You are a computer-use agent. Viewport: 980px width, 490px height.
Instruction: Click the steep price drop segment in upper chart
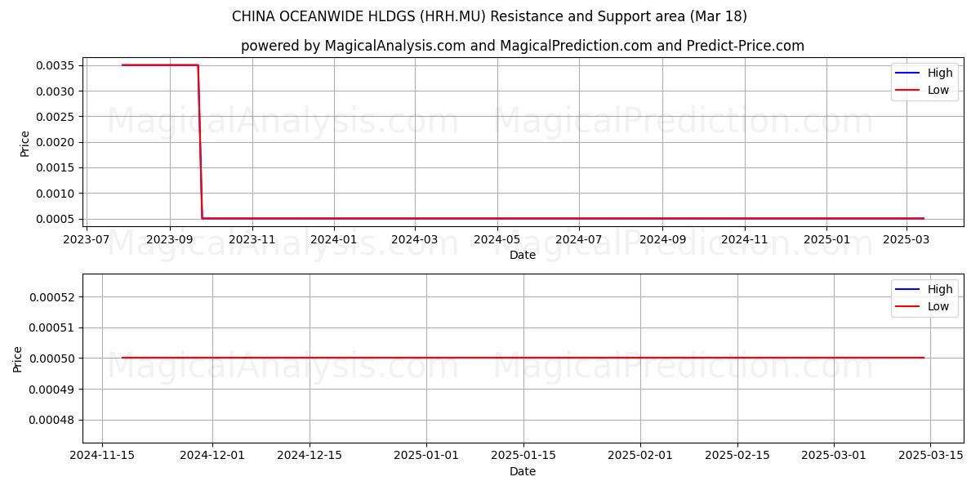point(200,142)
